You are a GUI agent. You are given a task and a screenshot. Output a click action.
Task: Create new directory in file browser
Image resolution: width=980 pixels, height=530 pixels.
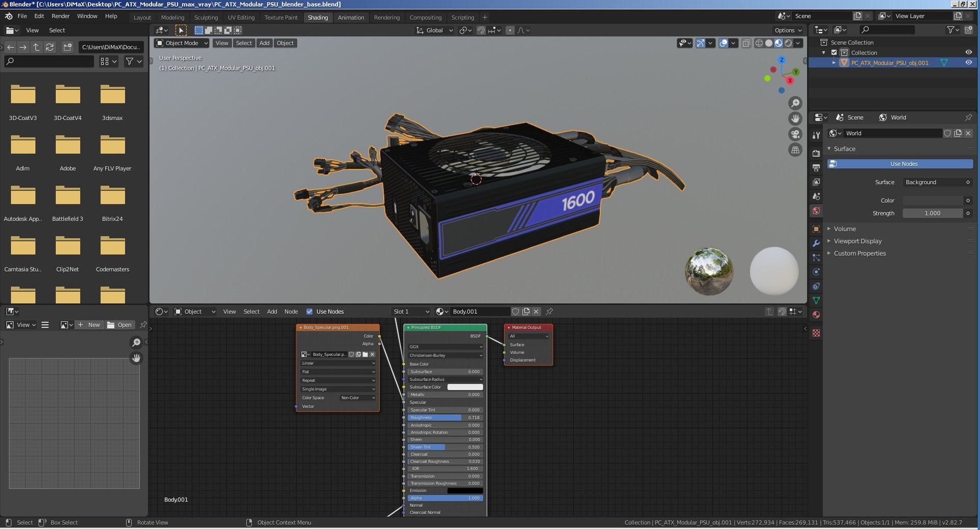tap(67, 47)
